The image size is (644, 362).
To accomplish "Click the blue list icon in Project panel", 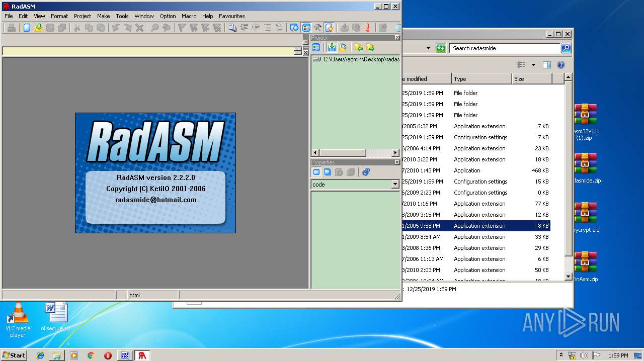I will [x=316, y=47].
